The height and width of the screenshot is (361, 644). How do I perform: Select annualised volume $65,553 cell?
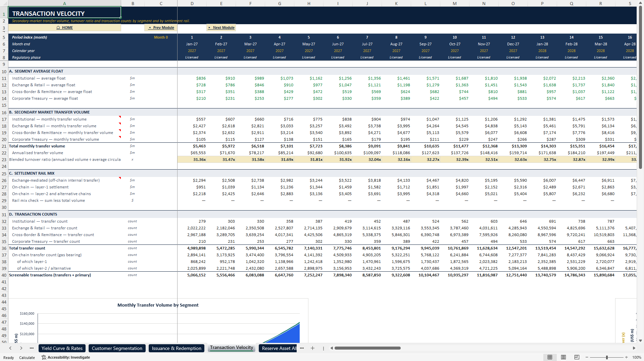tap(192, 153)
